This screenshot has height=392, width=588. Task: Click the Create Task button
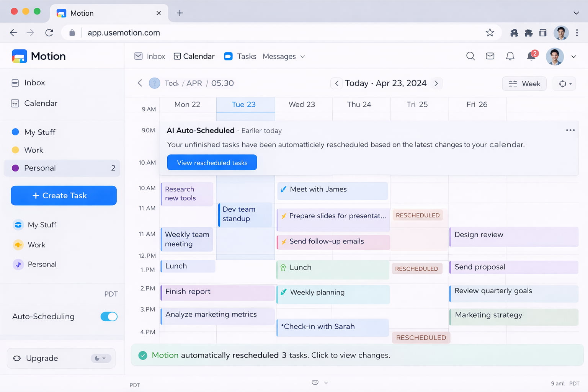point(64,196)
